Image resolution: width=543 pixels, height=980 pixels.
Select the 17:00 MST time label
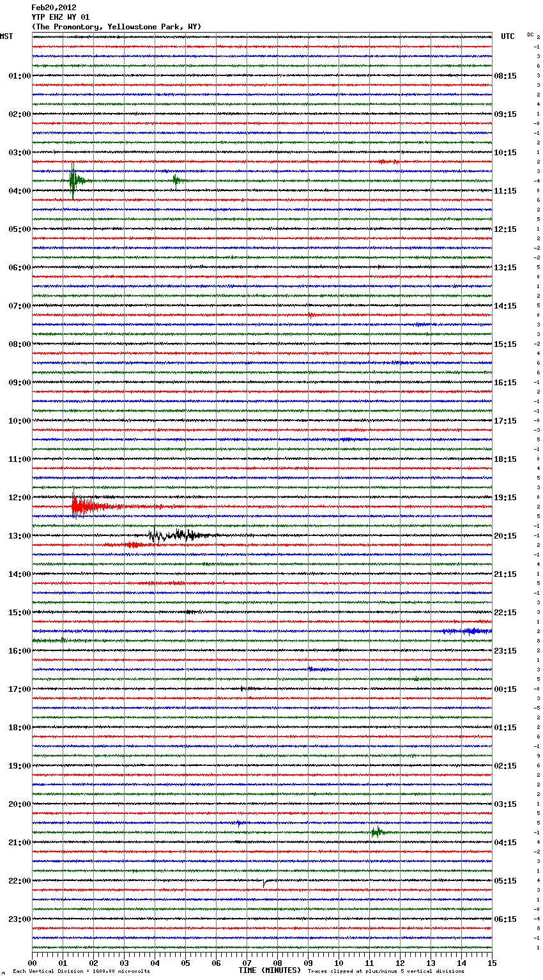[x=19, y=689]
